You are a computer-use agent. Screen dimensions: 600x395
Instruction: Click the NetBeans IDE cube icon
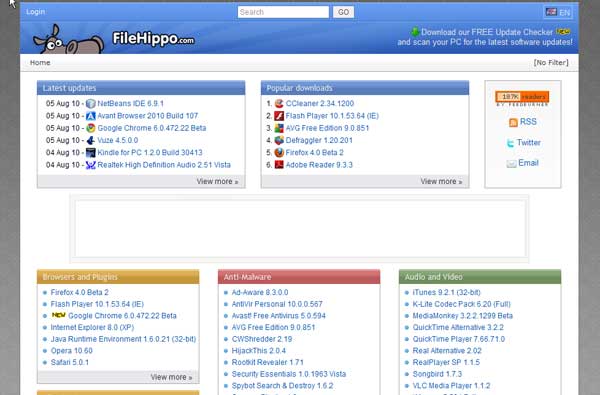pyautogui.click(x=91, y=104)
